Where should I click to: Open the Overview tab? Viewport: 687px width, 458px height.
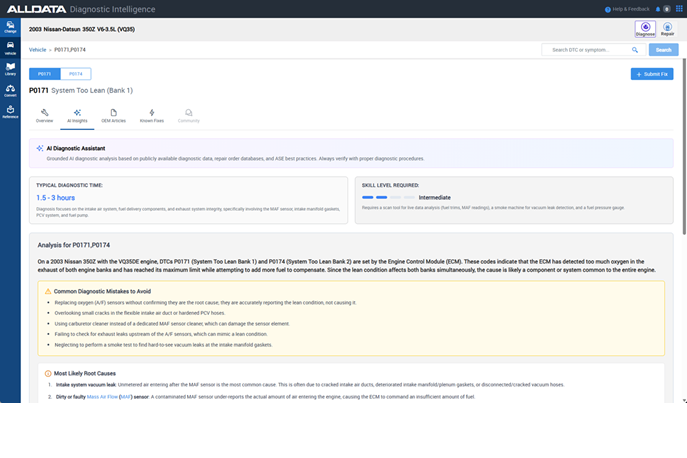coord(44,116)
